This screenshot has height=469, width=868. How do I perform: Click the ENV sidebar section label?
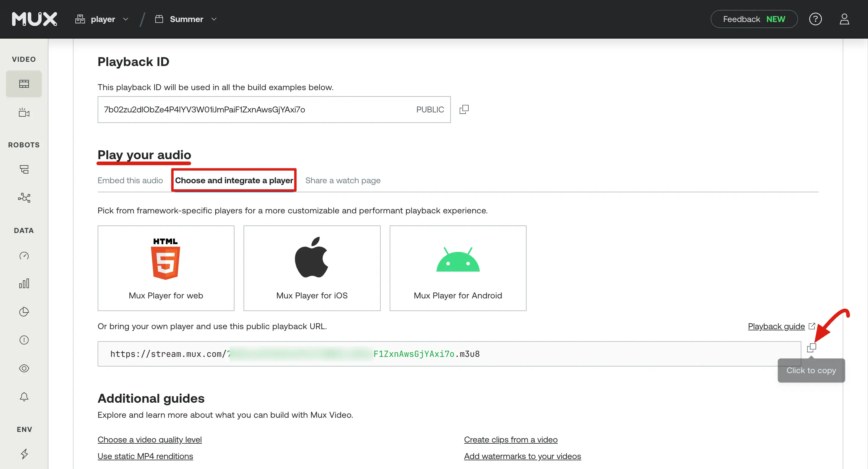tap(24, 429)
